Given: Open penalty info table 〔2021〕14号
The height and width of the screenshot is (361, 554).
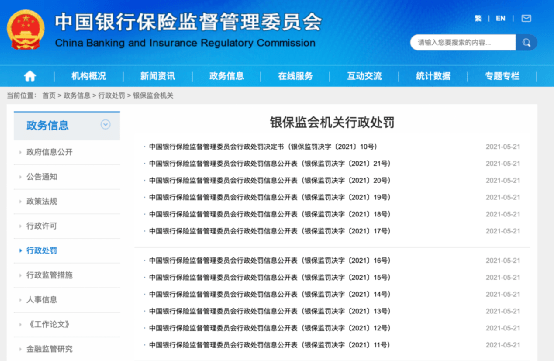Looking at the screenshot, I should pyautogui.click(x=270, y=294).
